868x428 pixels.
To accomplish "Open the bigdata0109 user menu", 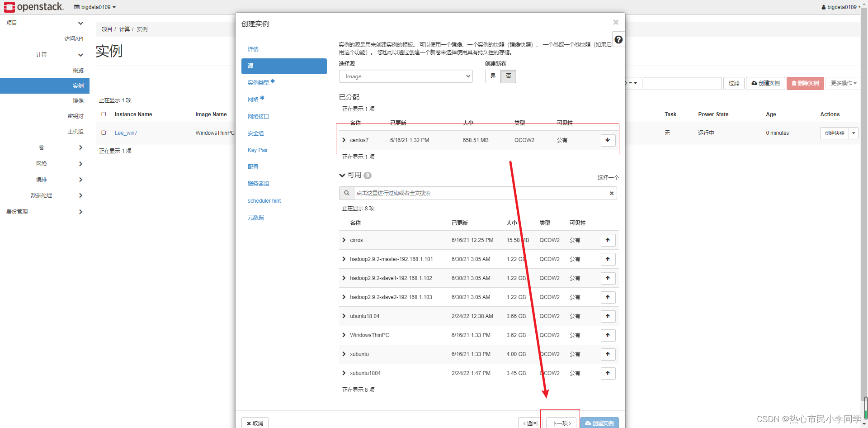I will (x=841, y=7).
